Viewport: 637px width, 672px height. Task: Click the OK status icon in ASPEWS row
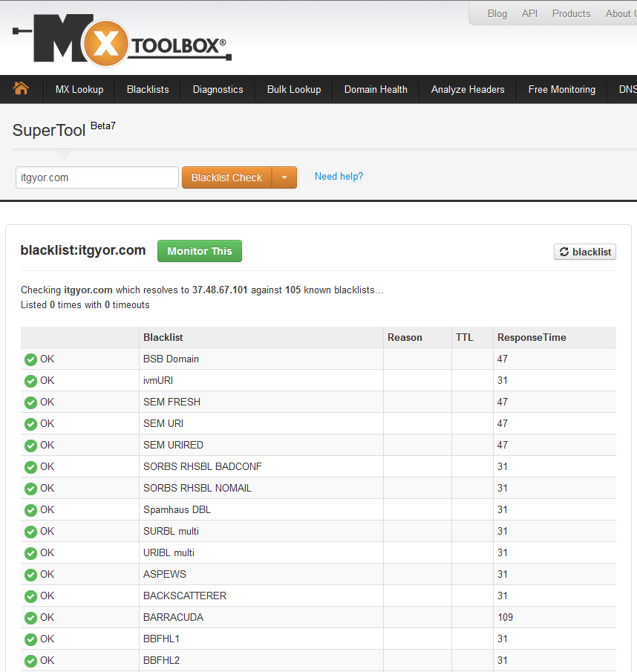[30, 575]
